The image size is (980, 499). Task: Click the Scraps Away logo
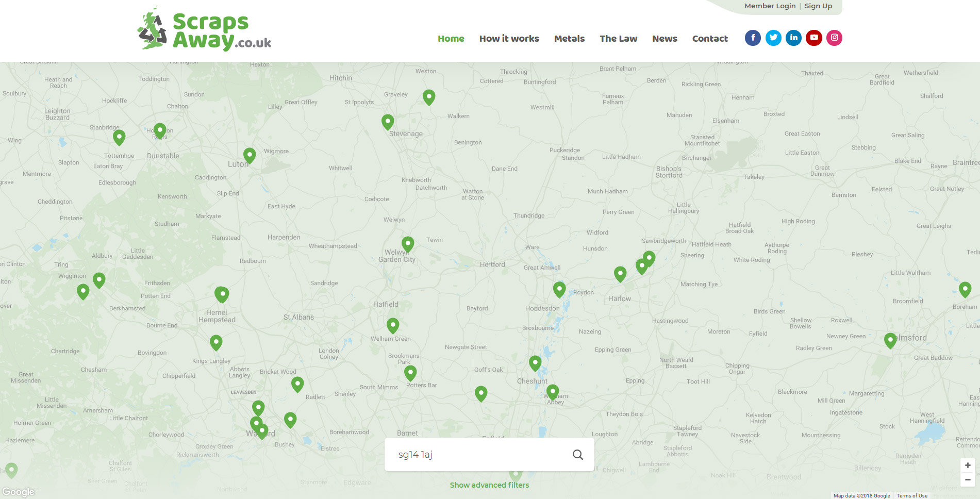[x=205, y=30]
